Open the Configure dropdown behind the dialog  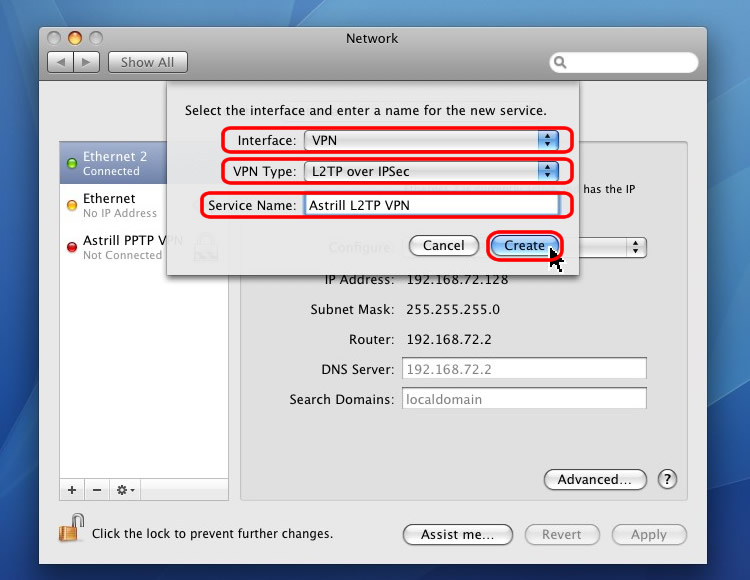click(x=613, y=247)
